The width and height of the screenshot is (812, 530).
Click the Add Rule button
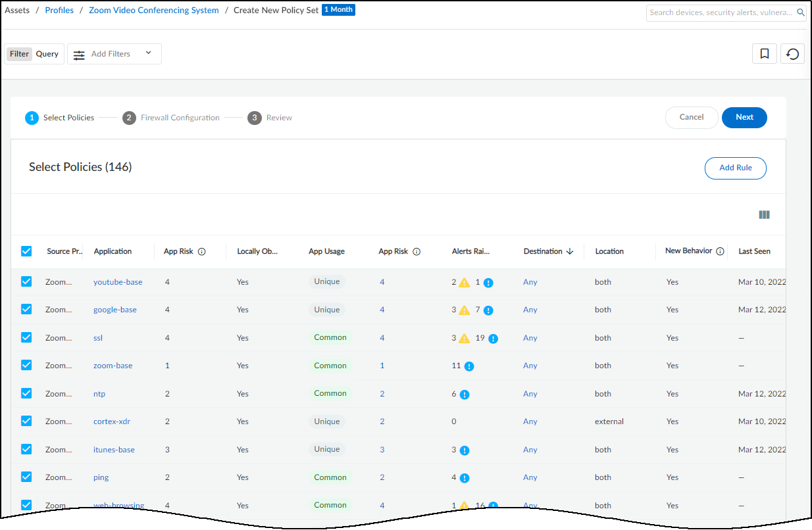tap(735, 168)
